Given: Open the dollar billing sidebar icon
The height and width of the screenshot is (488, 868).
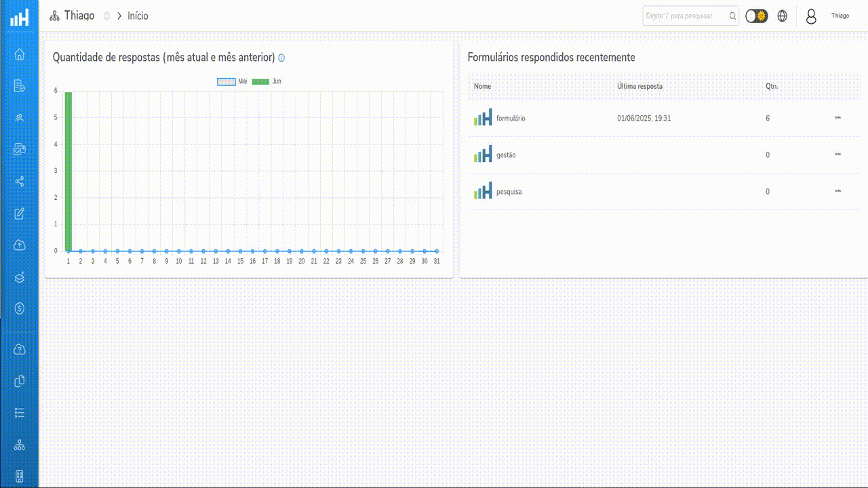Looking at the screenshot, I should (20, 308).
